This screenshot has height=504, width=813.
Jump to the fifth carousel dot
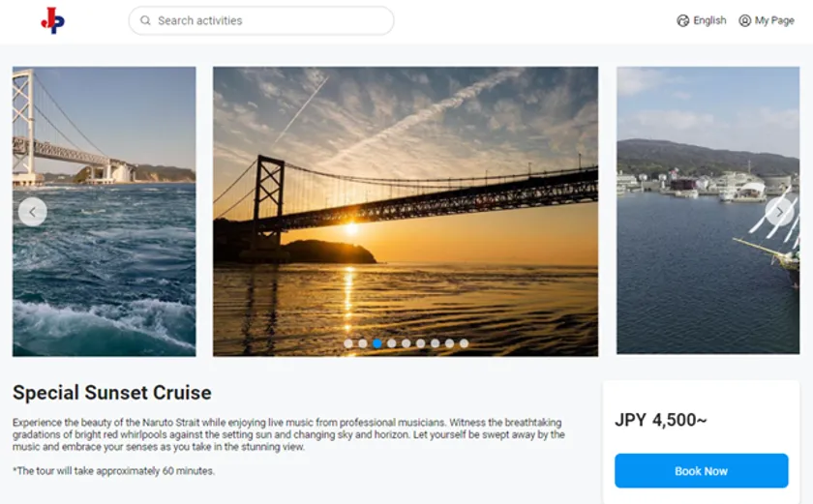point(406,343)
